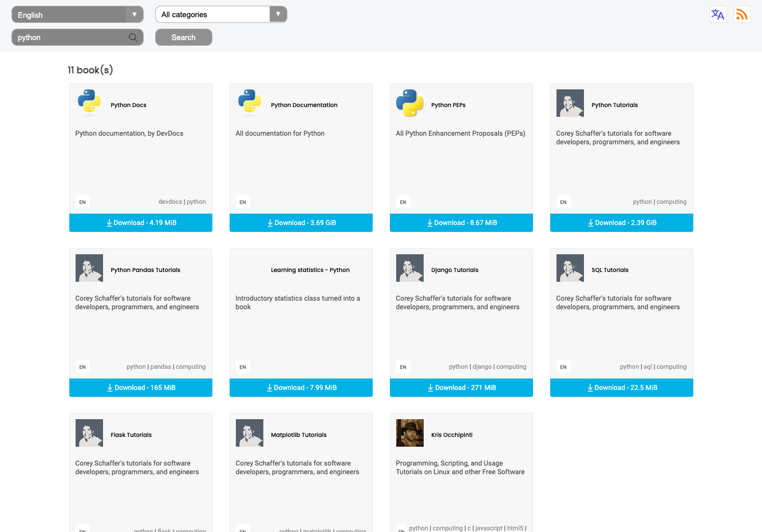The image size is (762, 532).
Task: Click the Python Docs logo icon
Action: click(89, 103)
